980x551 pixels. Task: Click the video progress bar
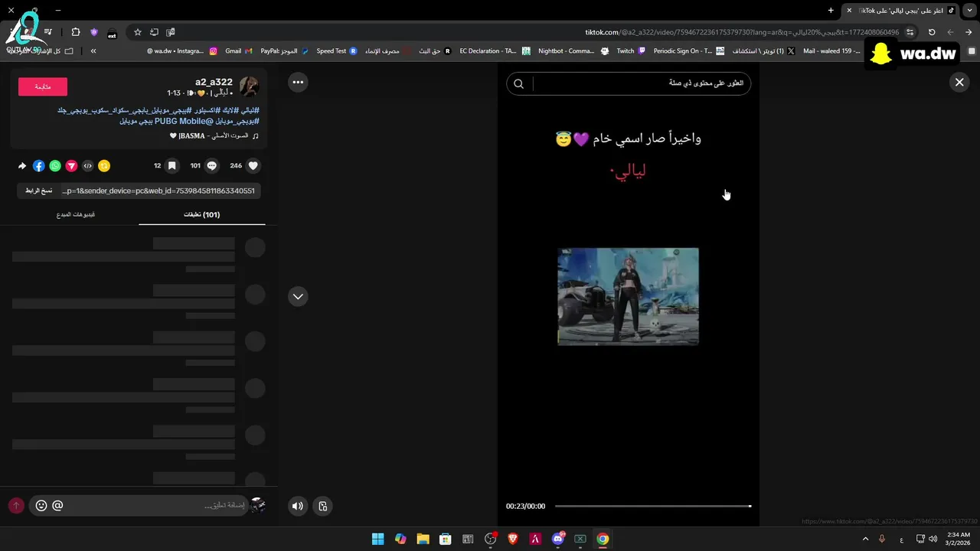coord(653,506)
